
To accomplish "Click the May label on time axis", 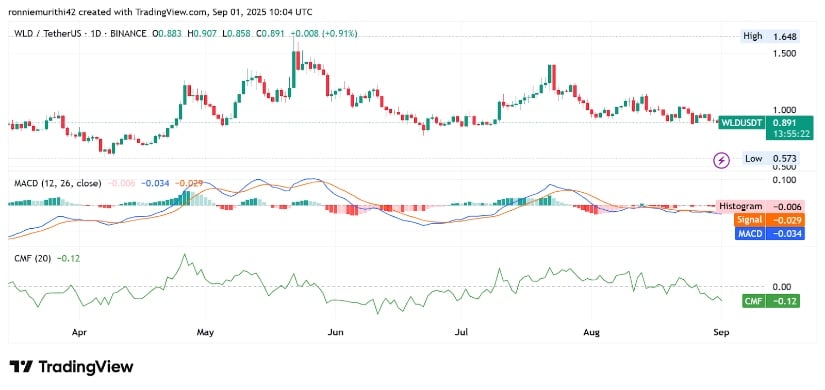I will (205, 333).
